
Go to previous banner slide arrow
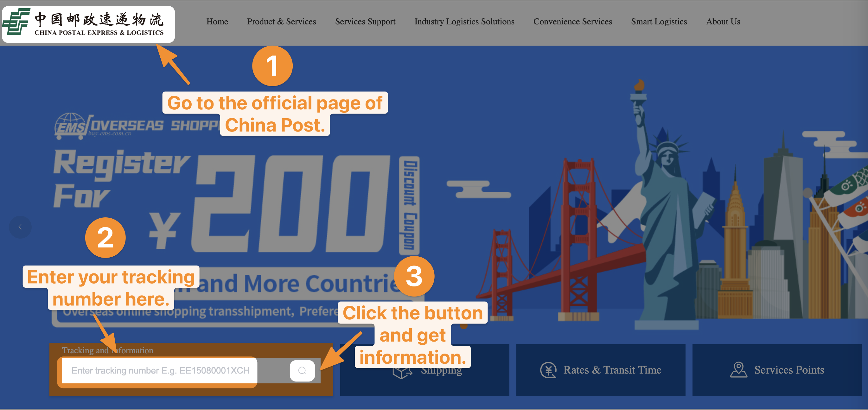coord(20,227)
